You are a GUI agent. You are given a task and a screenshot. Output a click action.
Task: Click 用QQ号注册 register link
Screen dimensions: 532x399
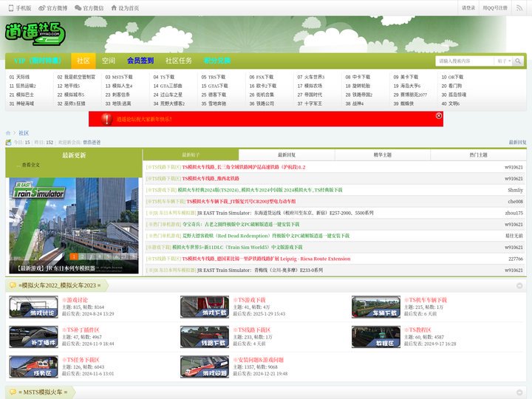pos(495,8)
